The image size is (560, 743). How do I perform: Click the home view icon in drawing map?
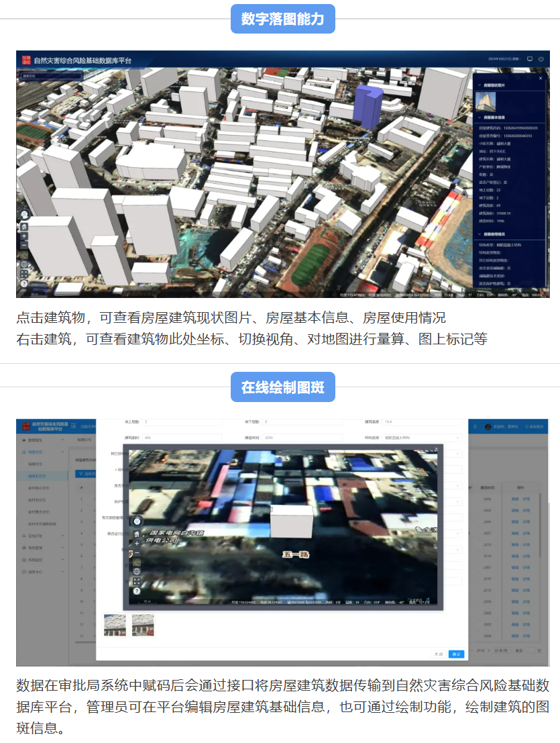[137, 533]
